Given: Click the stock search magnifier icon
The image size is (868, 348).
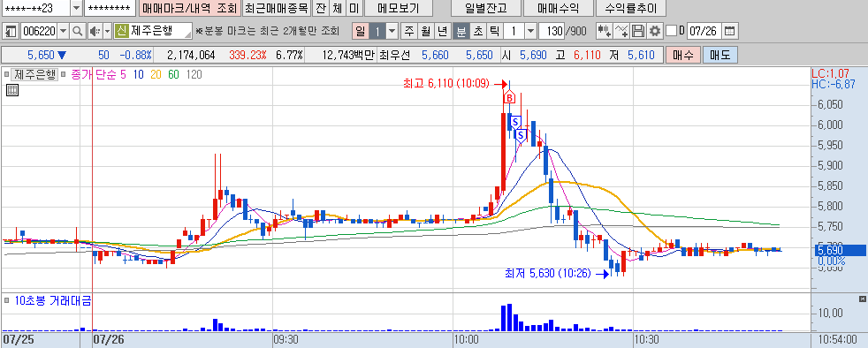Looking at the screenshot, I should click(78, 31).
